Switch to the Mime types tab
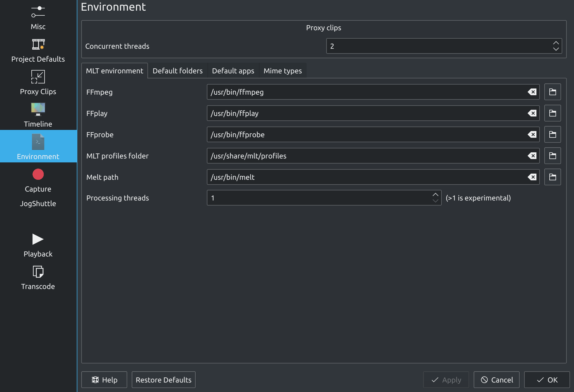 (283, 71)
